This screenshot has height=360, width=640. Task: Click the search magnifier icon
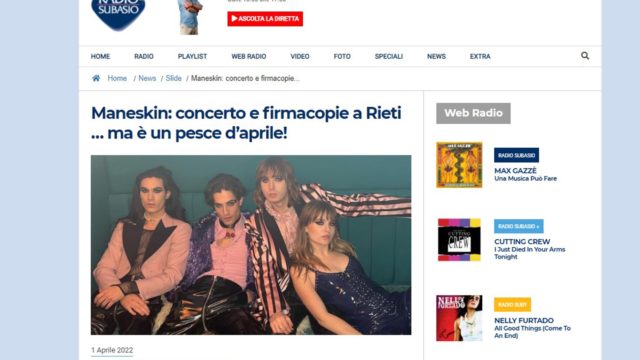pyautogui.click(x=585, y=56)
